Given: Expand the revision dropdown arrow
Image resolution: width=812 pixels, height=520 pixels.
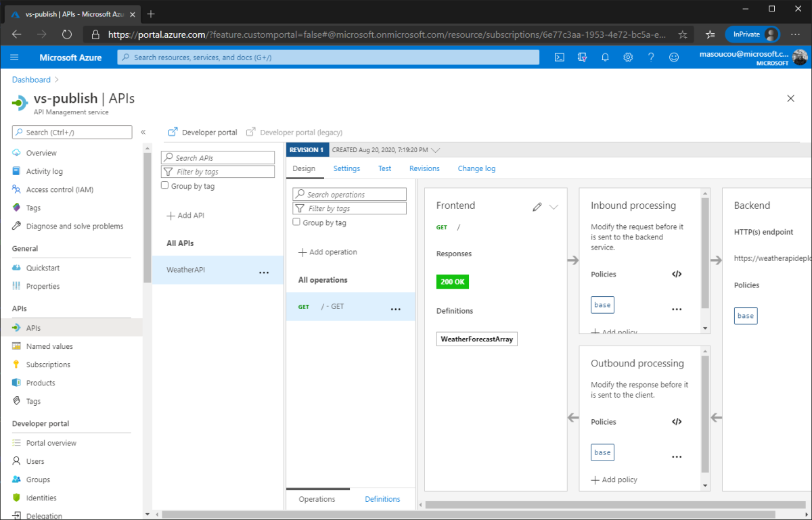Looking at the screenshot, I should tap(435, 150).
